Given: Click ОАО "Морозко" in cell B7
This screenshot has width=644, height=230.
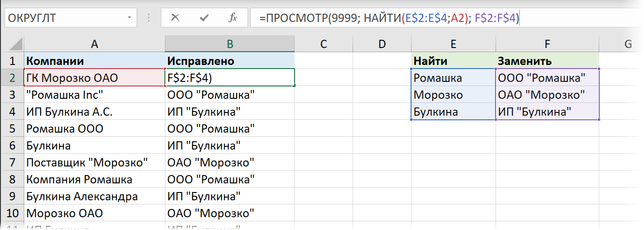Looking at the screenshot, I should click(x=230, y=162).
